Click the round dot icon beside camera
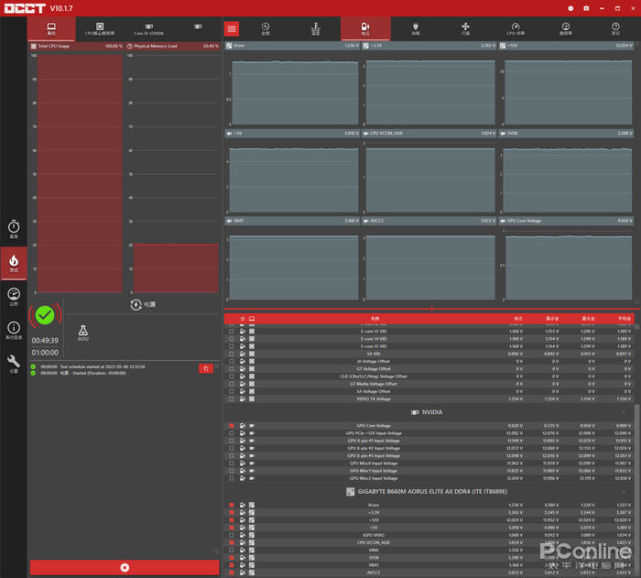Viewport: 641px width, 578px height. pos(571,8)
